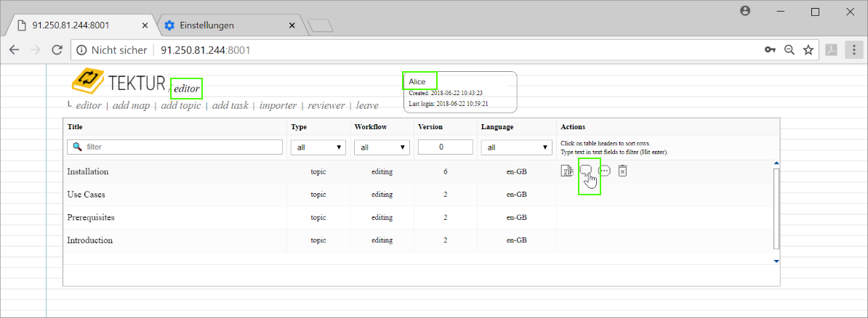Screen dimensions: 868x318
Task: Click the 'leave' link
Action: pyautogui.click(x=367, y=106)
